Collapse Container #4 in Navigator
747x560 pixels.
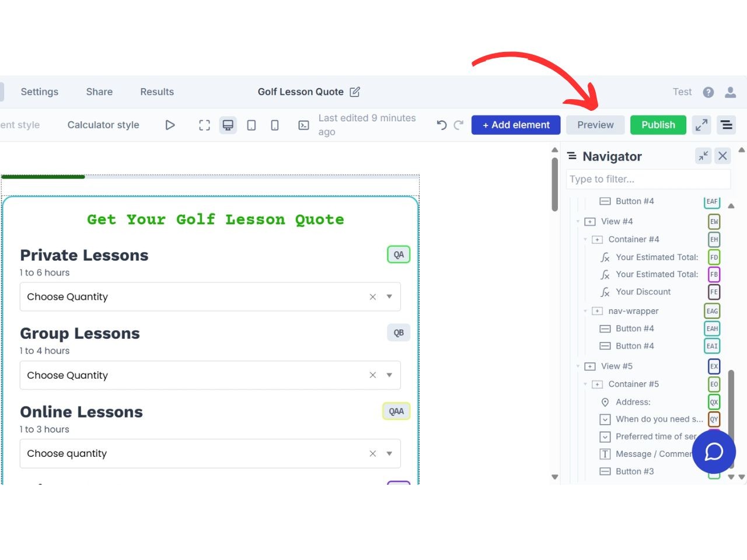click(x=585, y=239)
